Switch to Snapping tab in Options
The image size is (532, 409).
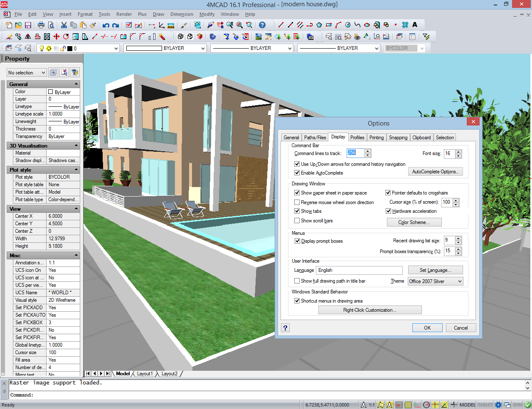pos(398,138)
